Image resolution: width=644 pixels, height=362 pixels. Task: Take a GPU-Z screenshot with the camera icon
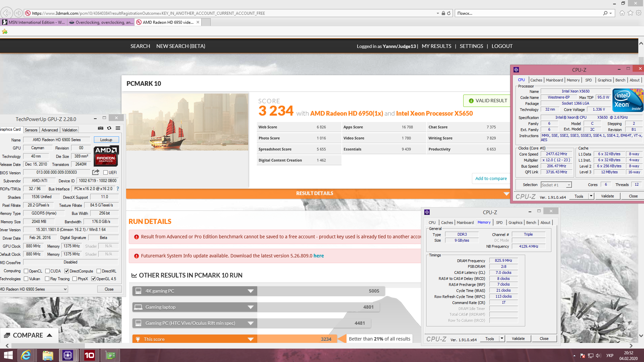100,128
